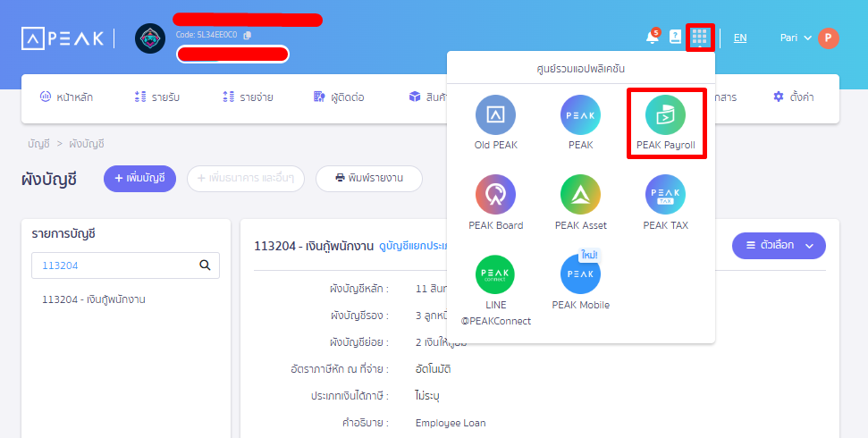Click the ศูนย์รวมแอปพลิเคชัน panel heading

click(581, 69)
